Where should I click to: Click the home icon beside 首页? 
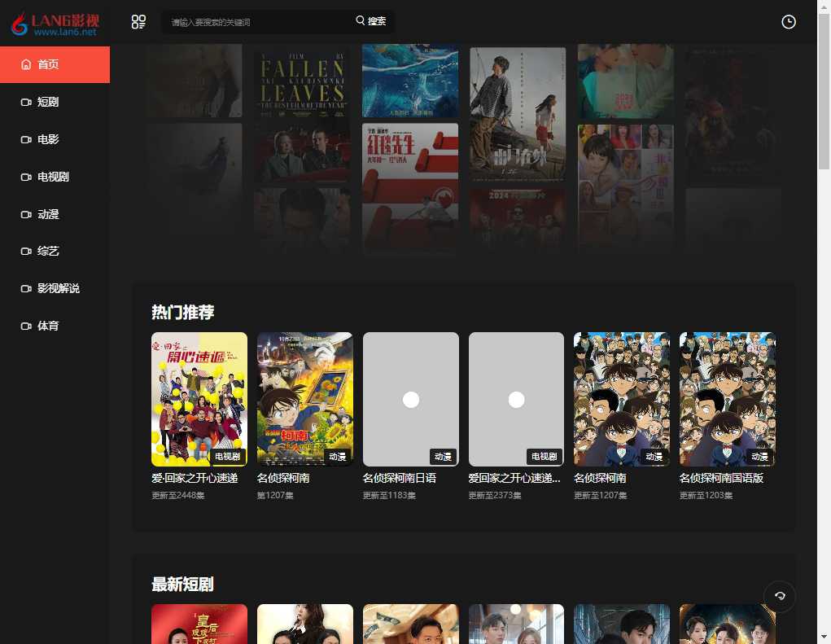(26, 64)
